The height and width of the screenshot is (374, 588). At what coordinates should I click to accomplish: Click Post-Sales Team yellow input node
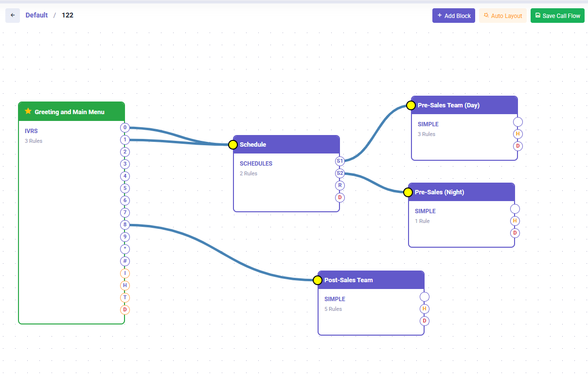(318, 280)
